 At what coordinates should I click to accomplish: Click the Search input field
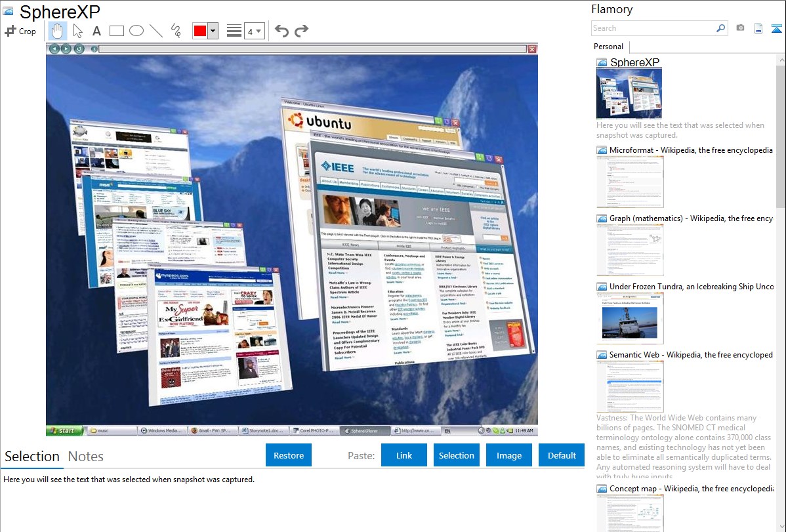click(x=653, y=28)
